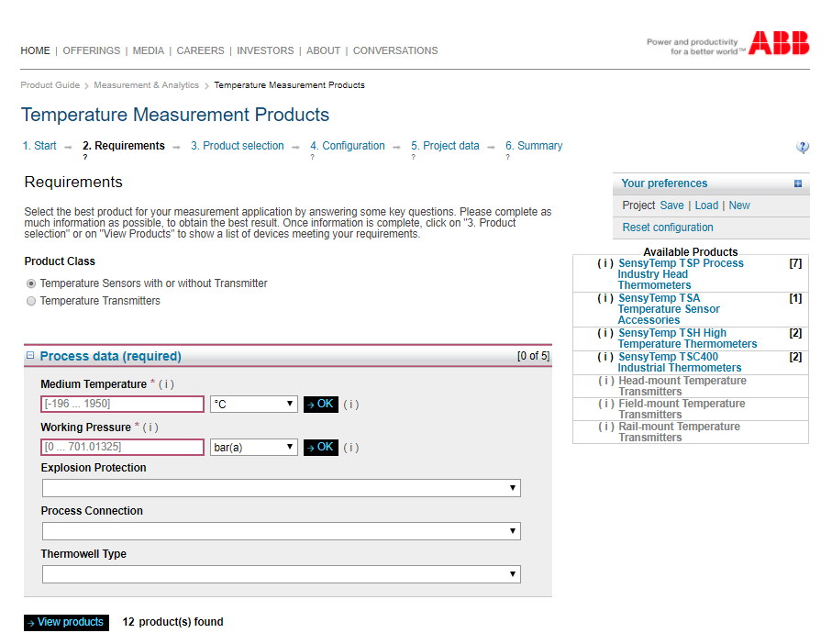Open the INVESTORS menu item
This screenshot has width=832, height=644.
point(265,50)
